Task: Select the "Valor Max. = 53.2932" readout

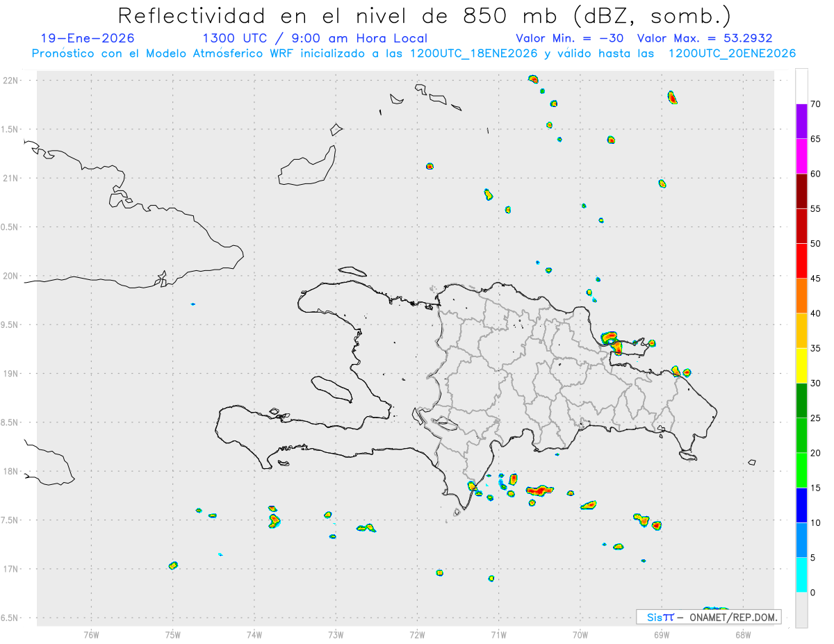Action: tap(705, 39)
